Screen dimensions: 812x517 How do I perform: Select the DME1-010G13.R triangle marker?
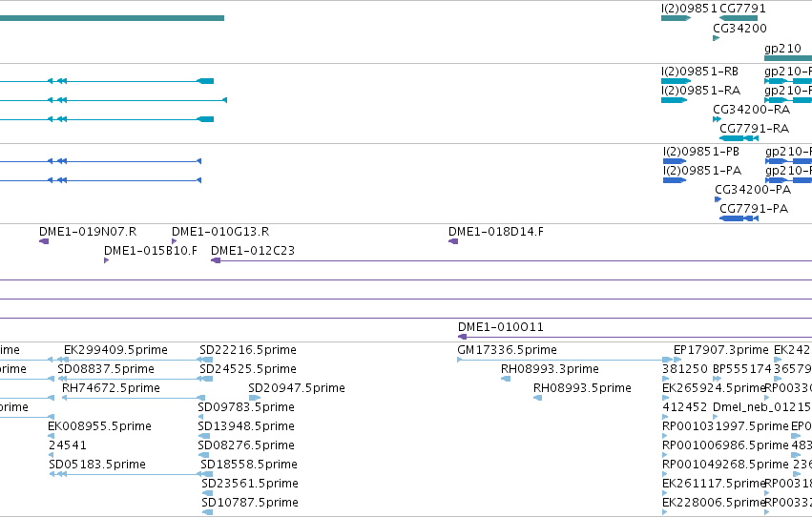(174, 241)
